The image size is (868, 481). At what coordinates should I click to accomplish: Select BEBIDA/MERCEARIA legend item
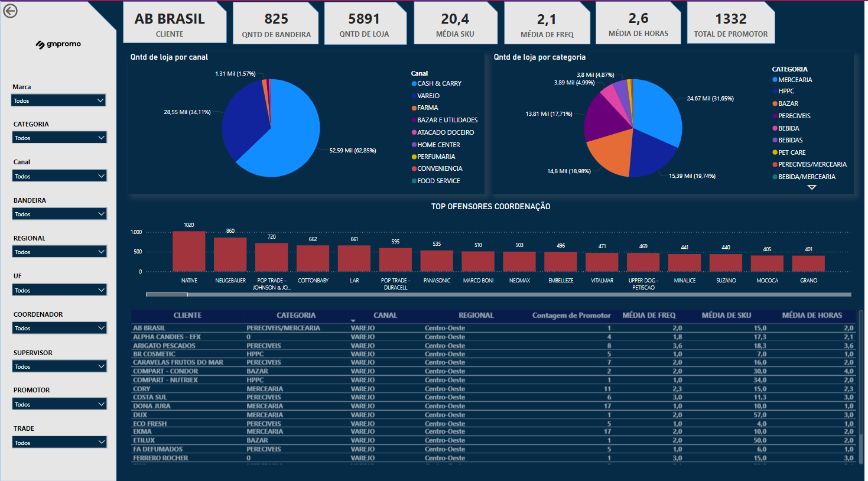click(x=804, y=177)
